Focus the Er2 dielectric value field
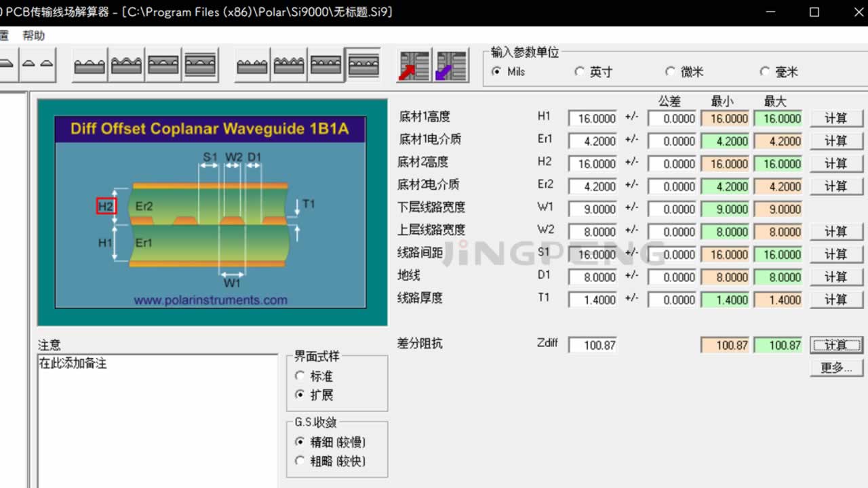 (x=593, y=186)
